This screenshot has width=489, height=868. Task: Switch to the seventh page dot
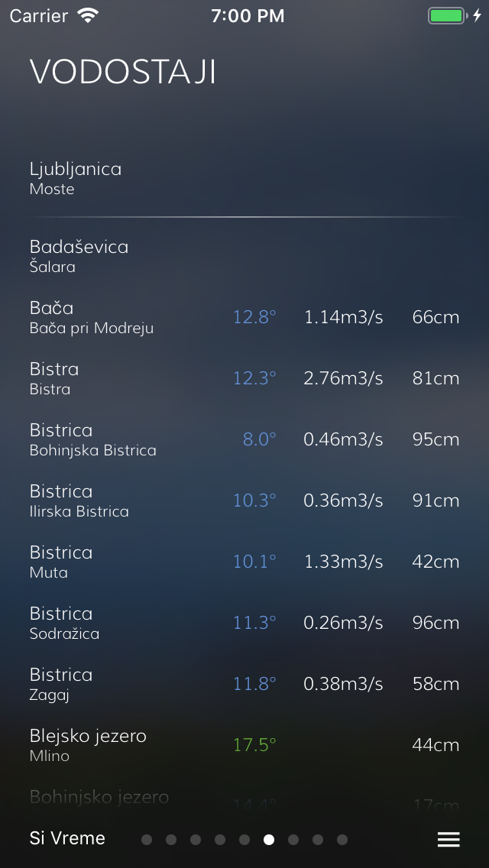(293, 840)
